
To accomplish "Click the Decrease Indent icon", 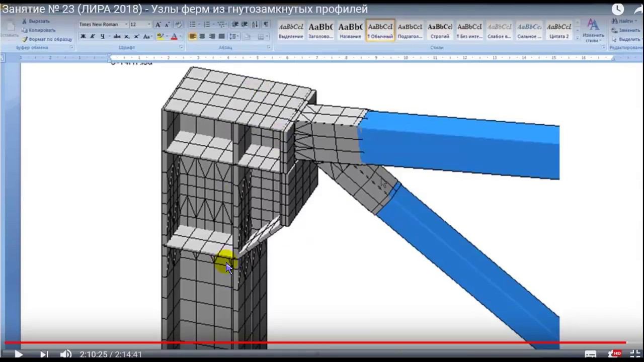I will tap(235, 24).
